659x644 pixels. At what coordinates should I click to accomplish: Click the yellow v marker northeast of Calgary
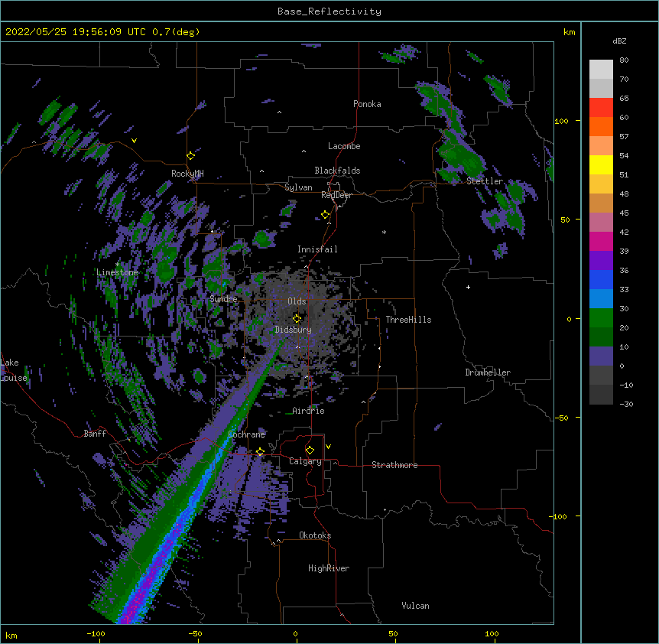(x=328, y=447)
